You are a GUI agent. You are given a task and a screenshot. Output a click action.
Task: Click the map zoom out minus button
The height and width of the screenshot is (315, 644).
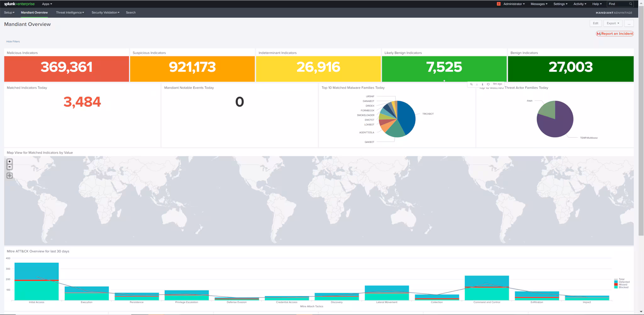(9, 167)
